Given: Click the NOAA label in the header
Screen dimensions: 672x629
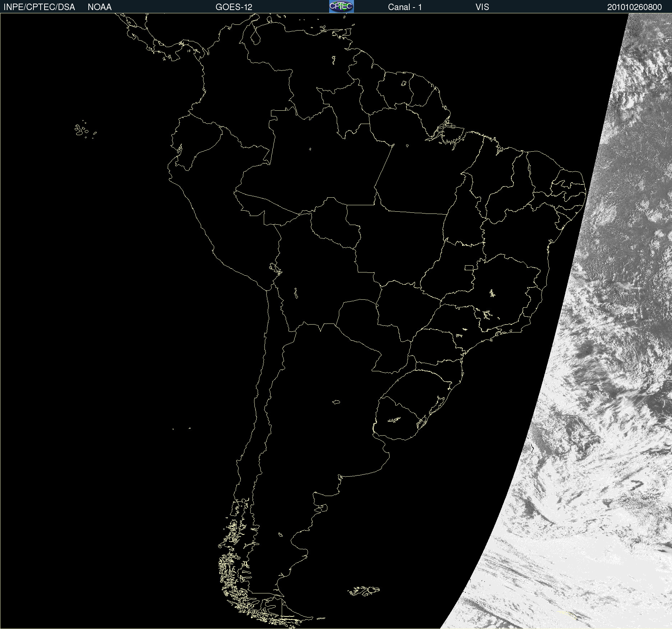Looking at the screenshot, I should [x=100, y=7].
